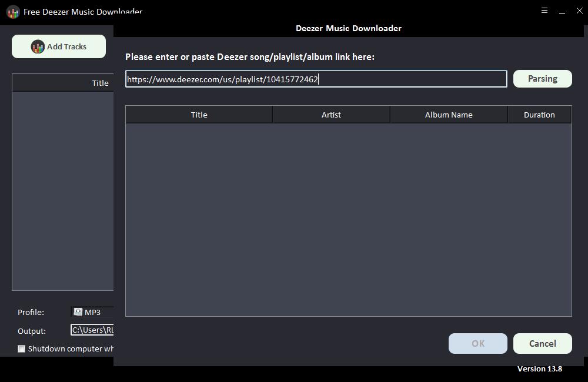Click the Title column header in dialog
The width and height of the screenshot is (588, 382).
(199, 115)
